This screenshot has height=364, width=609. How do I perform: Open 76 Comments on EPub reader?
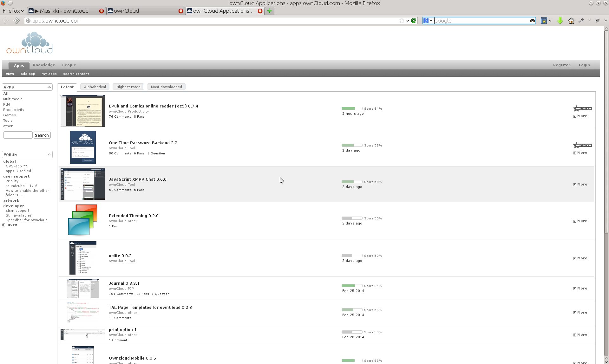tap(120, 117)
